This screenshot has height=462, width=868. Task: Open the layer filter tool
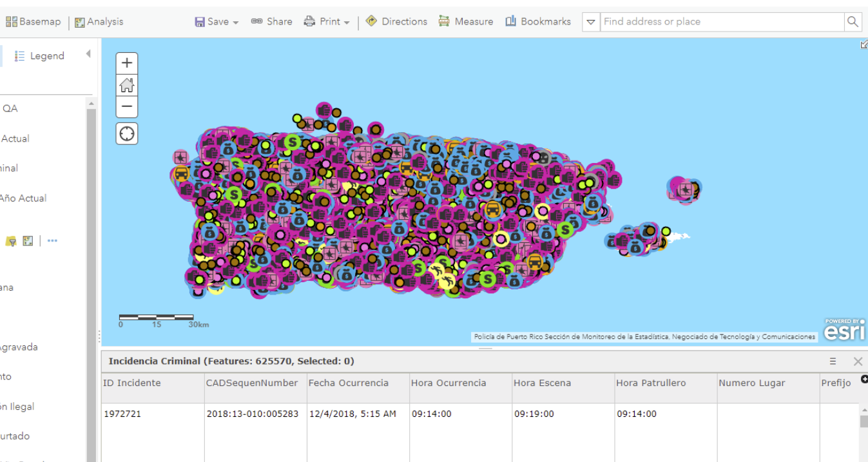(11, 241)
